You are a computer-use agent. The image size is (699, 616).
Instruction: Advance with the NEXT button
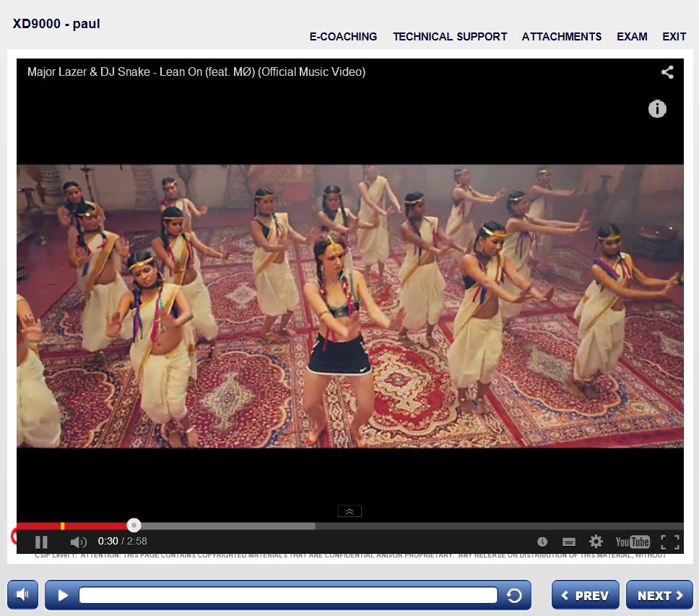659,595
